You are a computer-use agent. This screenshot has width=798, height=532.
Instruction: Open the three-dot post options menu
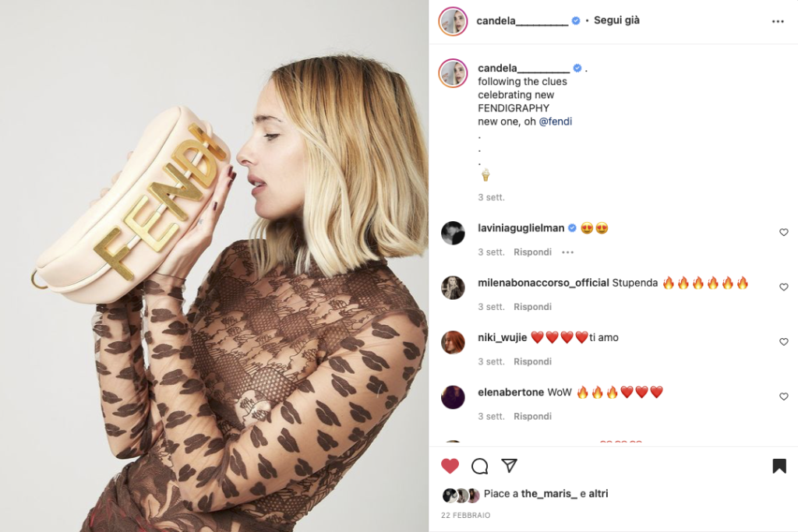point(778,21)
